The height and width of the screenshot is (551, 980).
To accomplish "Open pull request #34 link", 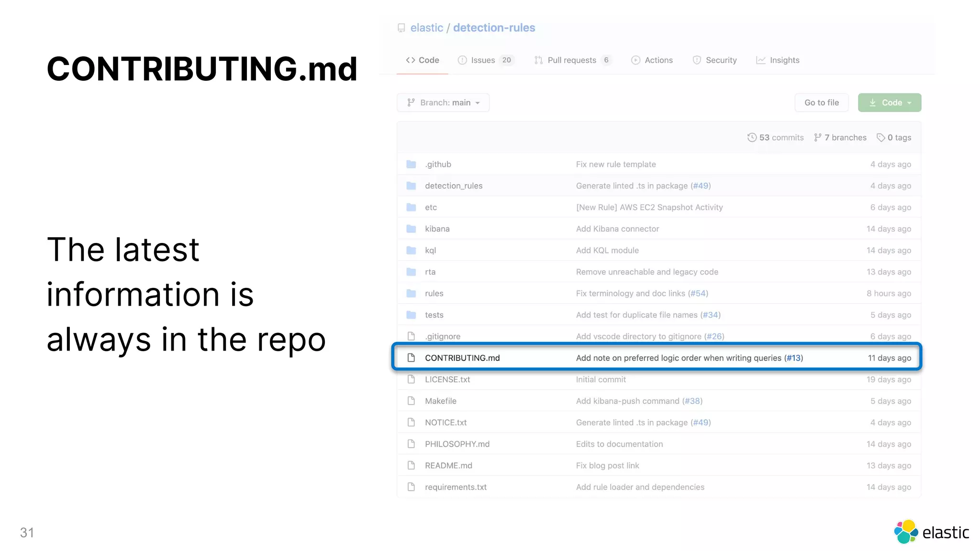I will pyautogui.click(x=711, y=315).
